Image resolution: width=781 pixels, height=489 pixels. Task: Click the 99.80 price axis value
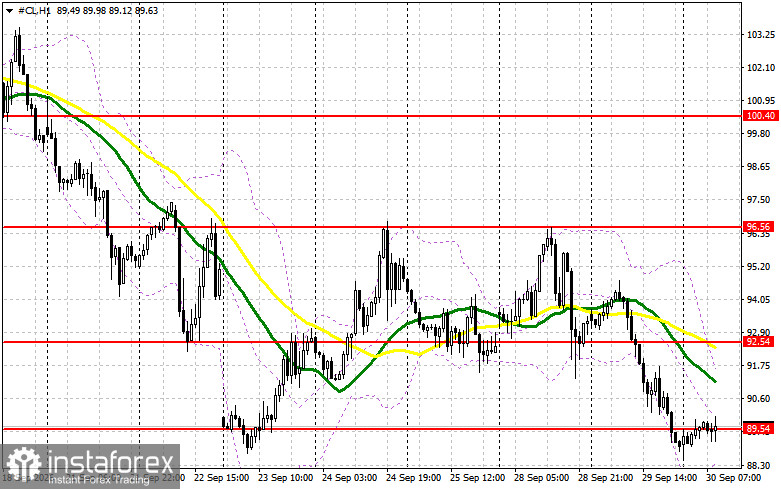(761, 133)
